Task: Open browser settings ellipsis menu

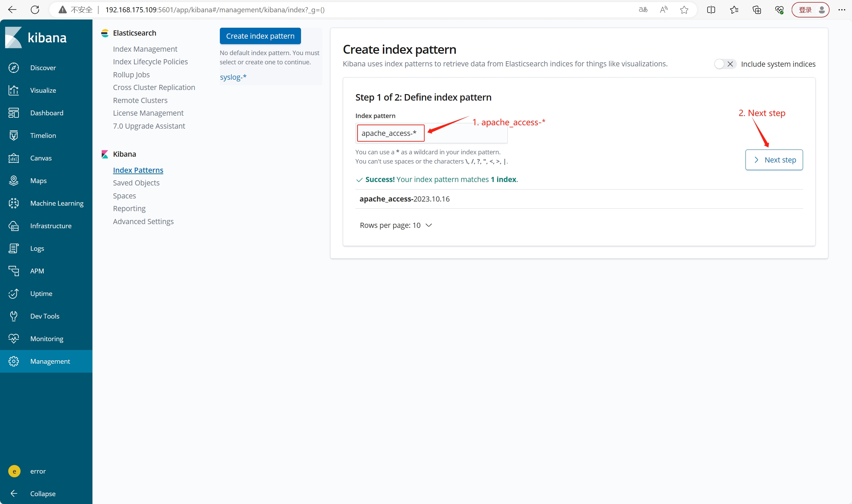Action: point(842,10)
